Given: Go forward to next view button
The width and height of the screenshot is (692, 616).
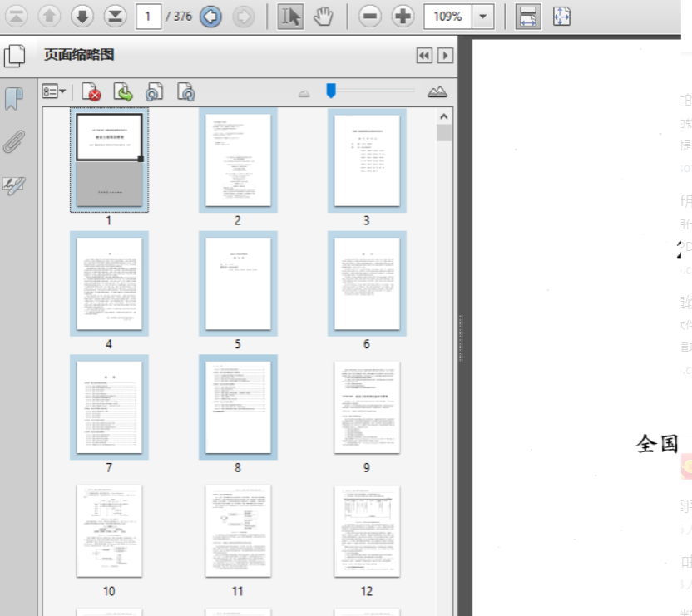Looking at the screenshot, I should point(244,17).
